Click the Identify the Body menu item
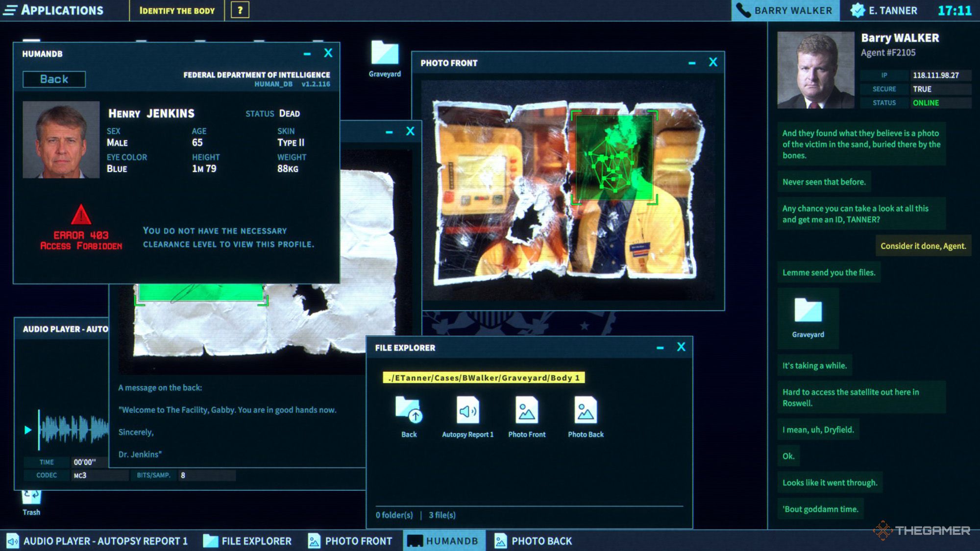This screenshot has height=551, width=980. [x=178, y=9]
